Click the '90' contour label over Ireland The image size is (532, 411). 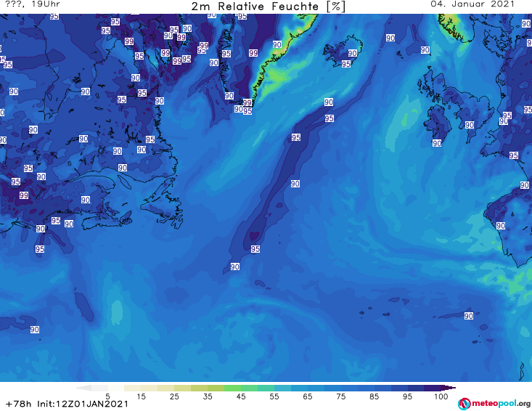437,143
